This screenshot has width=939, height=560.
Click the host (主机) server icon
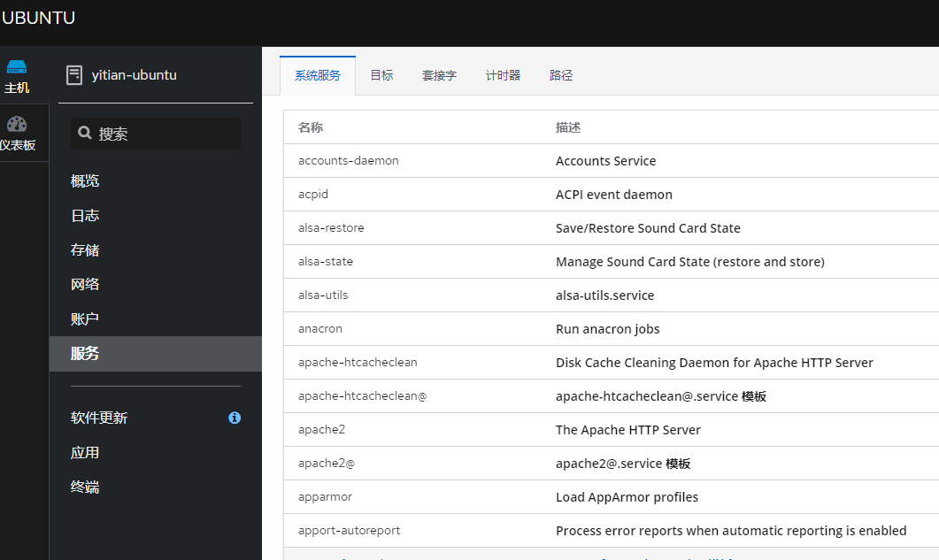pyautogui.click(x=17, y=67)
